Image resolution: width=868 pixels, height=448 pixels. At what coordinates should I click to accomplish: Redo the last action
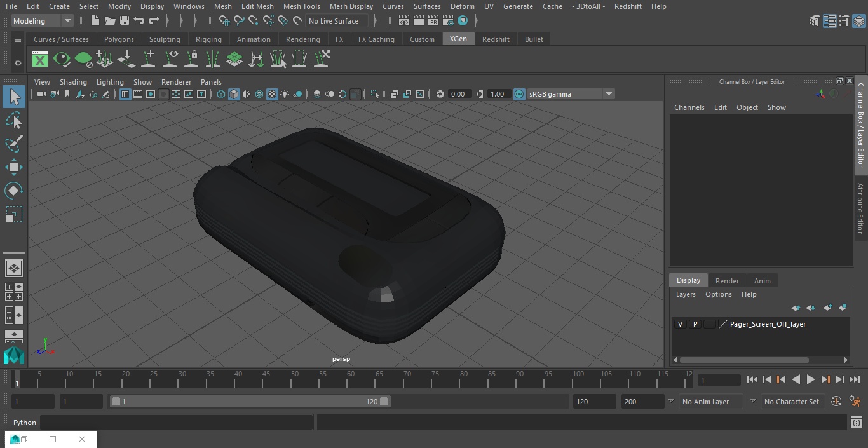(154, 21)
